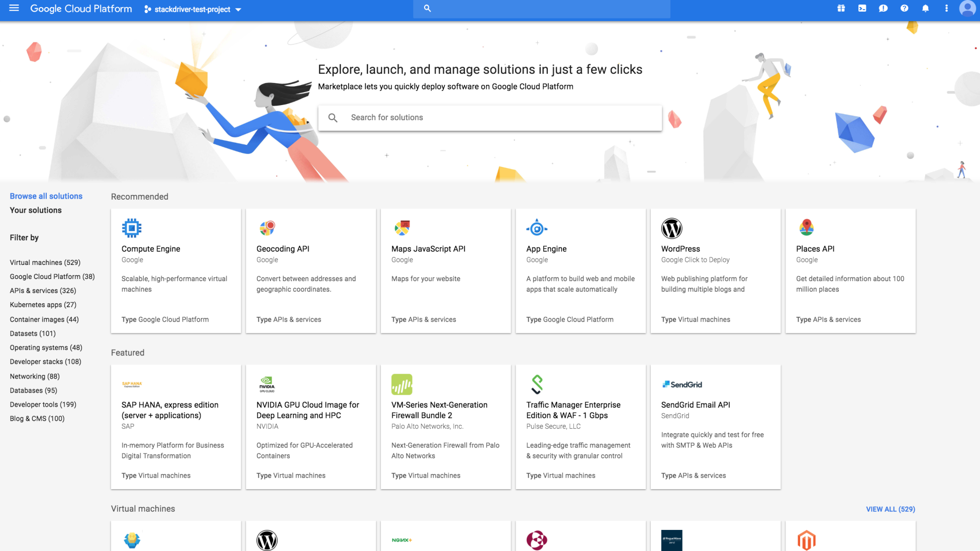This screenshot has height=551, width=980.
Task: Filter by Blog & CMS (100)
Action: (37, 418)
